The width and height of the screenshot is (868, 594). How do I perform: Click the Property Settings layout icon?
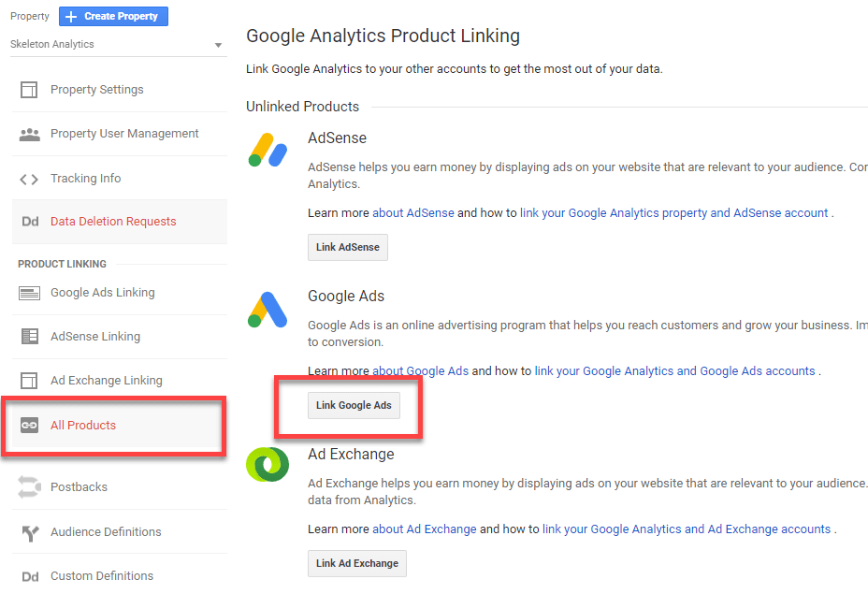(x=29, y=90)
